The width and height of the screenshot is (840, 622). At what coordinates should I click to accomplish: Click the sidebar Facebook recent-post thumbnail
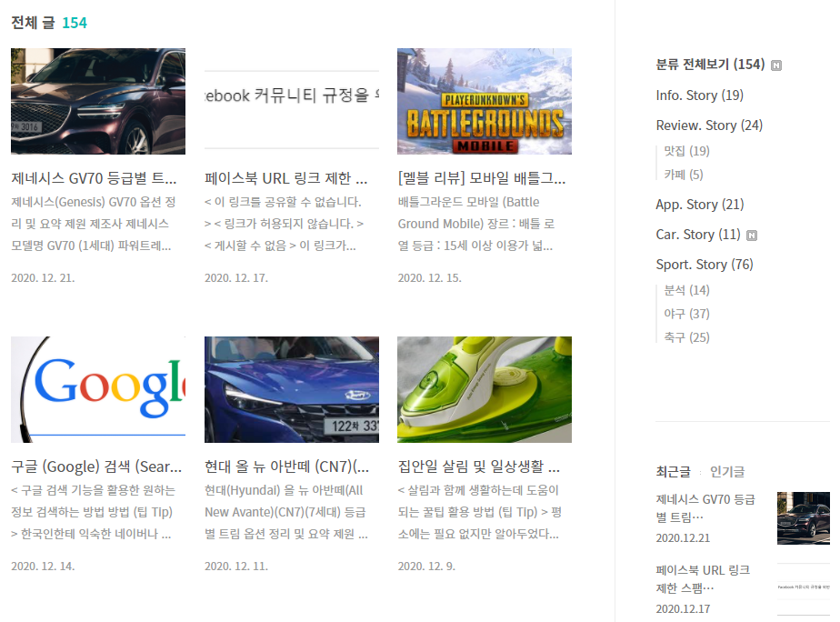click(x=804, y=588)
